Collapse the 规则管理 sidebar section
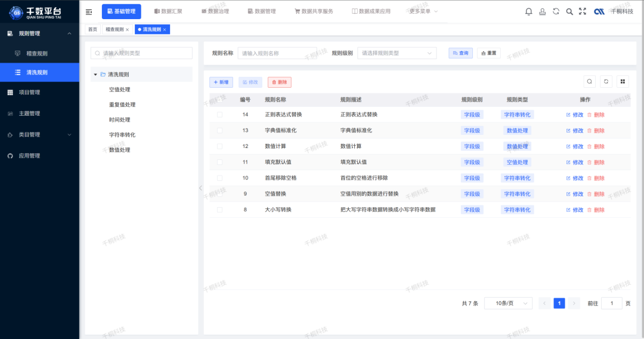This screenshot has height=339, width=644. click(x=69, y=33)
